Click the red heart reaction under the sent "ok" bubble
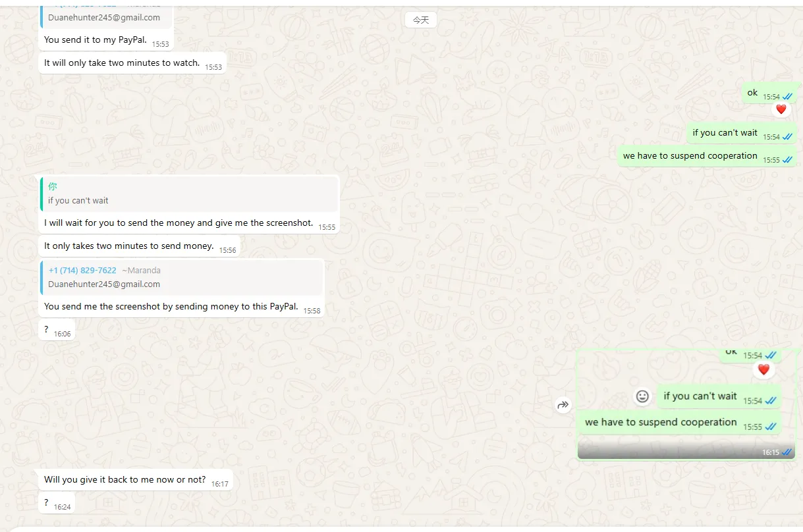Viewport: 803px width, 532px height. [x=781, y=109]
